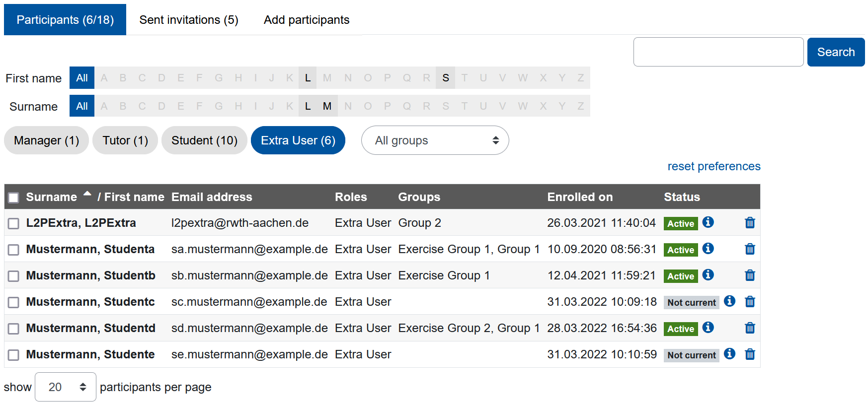Filter First name by letter S
This screenshot has height=406, width=868.
446,78
